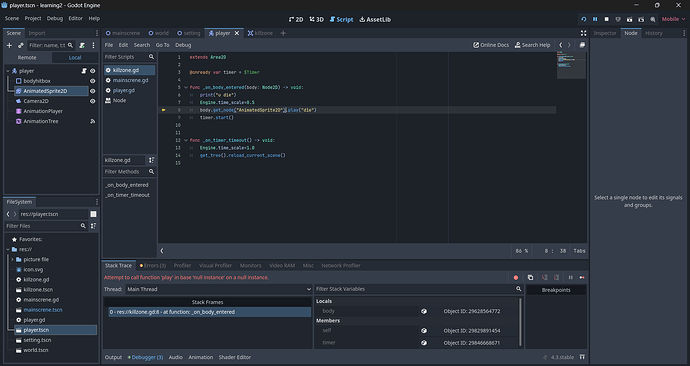Add a new scene tab
The height and width of the screenshot is (366, 690).
(x=283, y=33)
